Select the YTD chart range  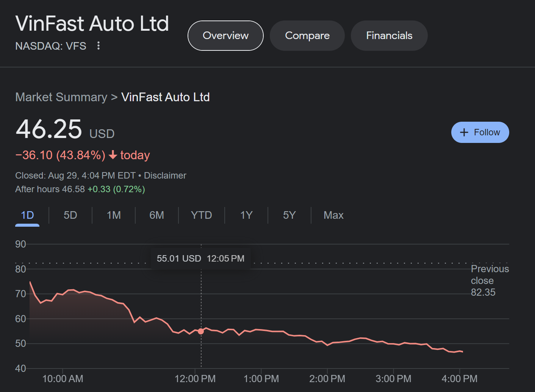coord(201,215)
